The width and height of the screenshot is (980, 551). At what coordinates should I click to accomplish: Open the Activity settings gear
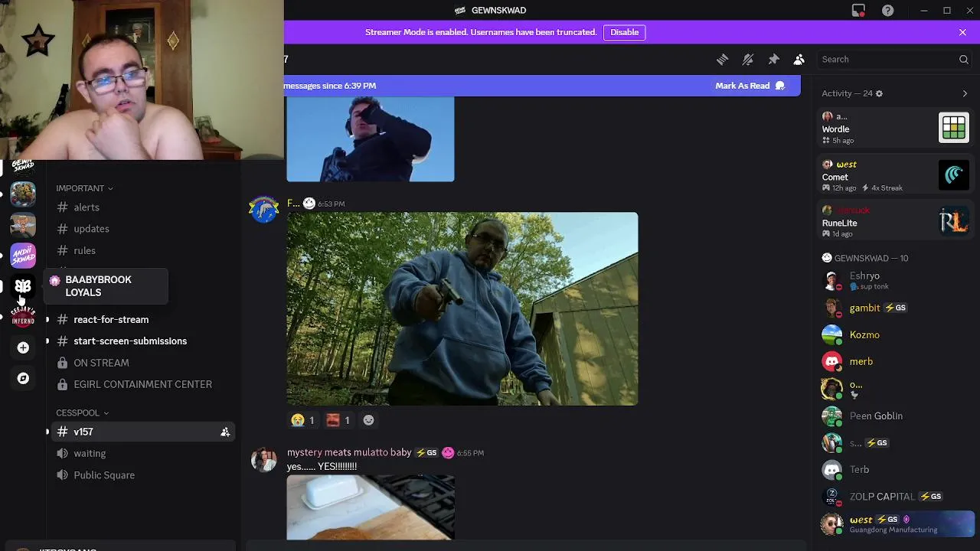[x=879, y=93]
